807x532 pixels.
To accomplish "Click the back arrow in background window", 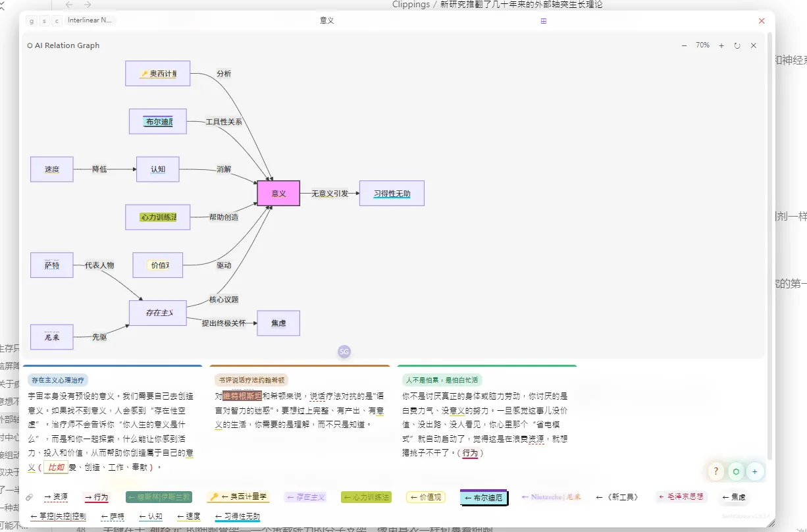I will click(69, 5).
